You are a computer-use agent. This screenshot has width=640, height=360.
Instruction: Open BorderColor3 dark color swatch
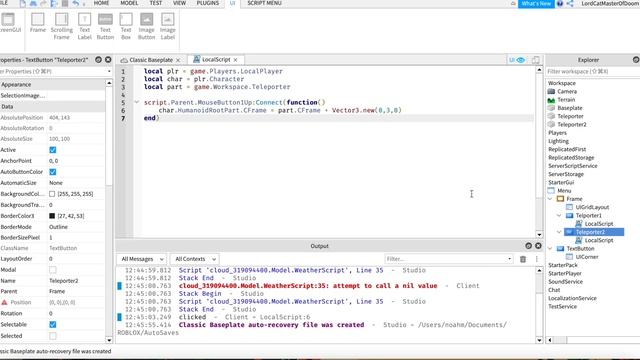[x=52, y=216]
